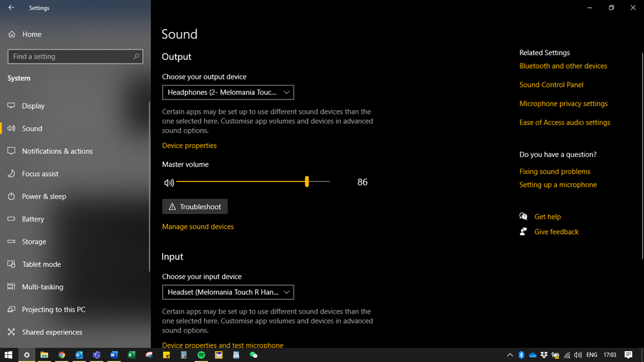The height and width of the screenshot is (362, 644).
Task: Select Display in the System sidebar
Action: pos(33,106)
